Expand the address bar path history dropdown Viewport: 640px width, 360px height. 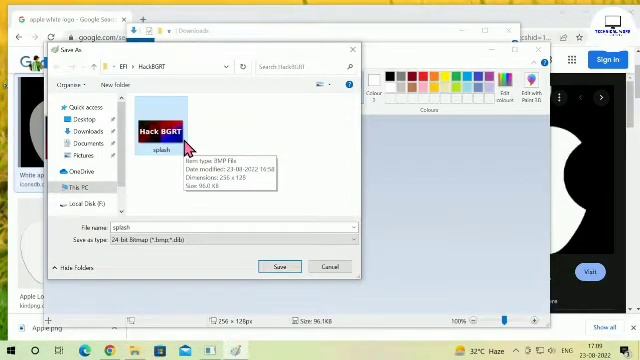tap(226, 67)
